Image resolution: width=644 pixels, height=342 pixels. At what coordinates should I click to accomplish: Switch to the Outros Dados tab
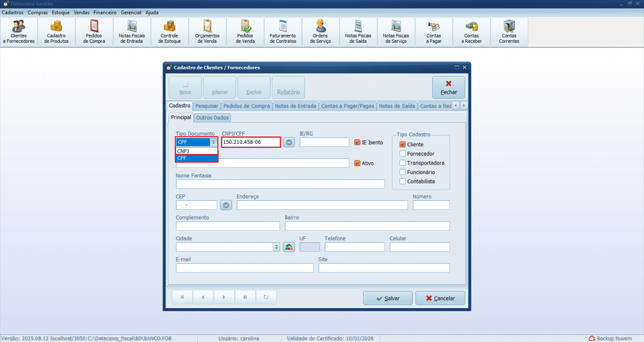tap(212, 118)
